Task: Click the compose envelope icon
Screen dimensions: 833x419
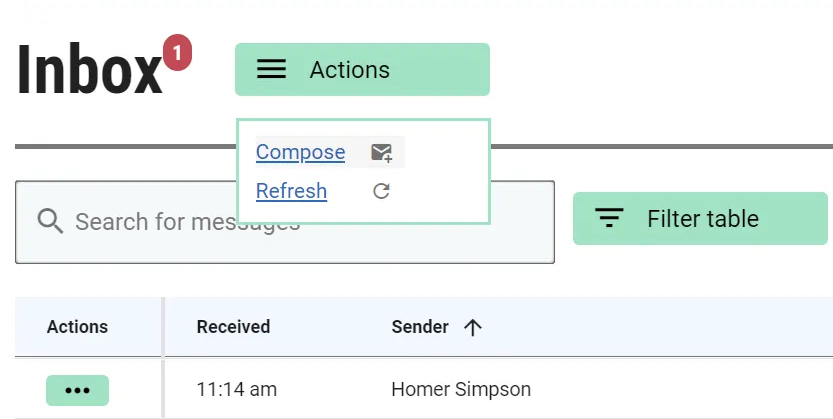Action: tap(381, 153)
